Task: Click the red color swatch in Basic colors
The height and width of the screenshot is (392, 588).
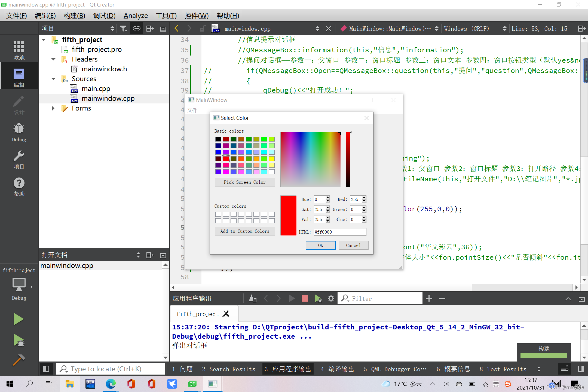Action: [x=226, y=159]
